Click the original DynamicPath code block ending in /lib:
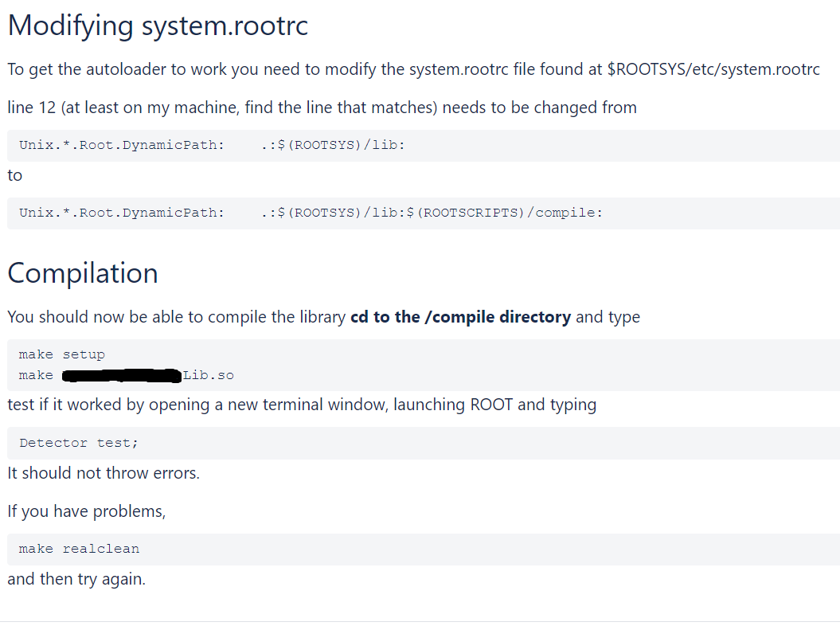 [x=213, y=146]
